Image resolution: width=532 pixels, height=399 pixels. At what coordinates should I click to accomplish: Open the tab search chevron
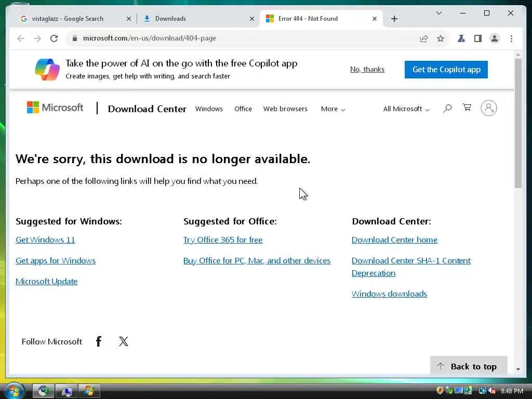click(438, 13)
